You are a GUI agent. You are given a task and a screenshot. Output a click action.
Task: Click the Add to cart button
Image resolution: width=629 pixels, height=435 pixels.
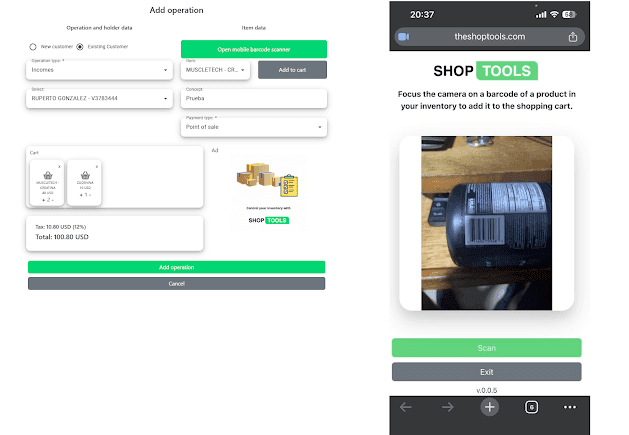click(x=292, y=70)
